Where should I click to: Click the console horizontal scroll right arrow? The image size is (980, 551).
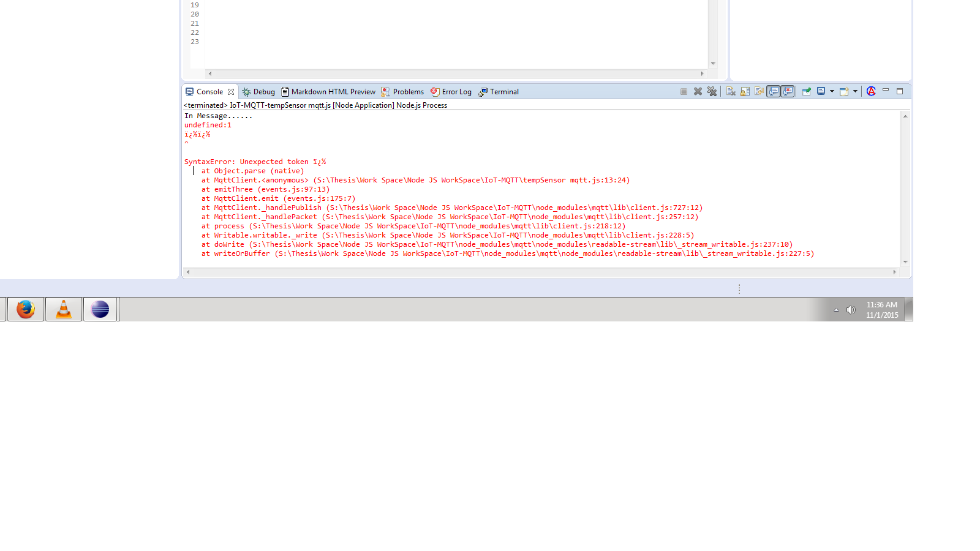pos(895,272)
